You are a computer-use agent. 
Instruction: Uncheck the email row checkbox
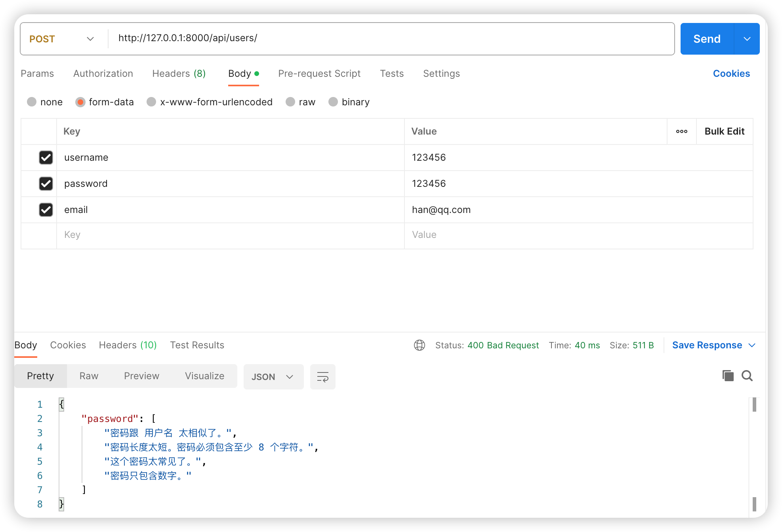click(x=46, y=210)
